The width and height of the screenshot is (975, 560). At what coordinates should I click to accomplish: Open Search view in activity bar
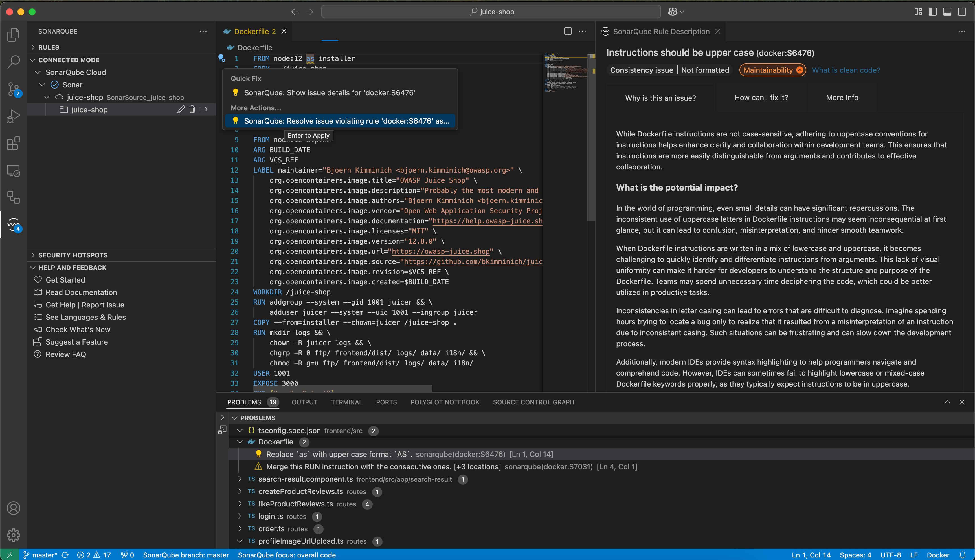[14, 61]
